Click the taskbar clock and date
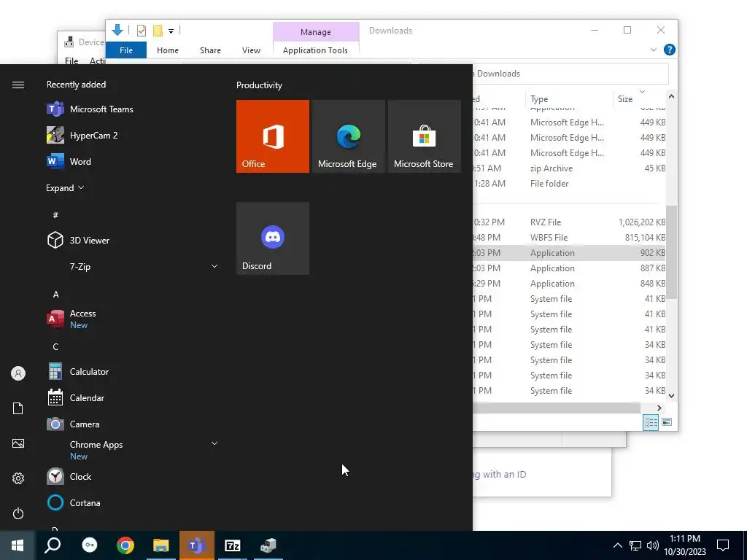The image size is (747, 560). [685, 545]
